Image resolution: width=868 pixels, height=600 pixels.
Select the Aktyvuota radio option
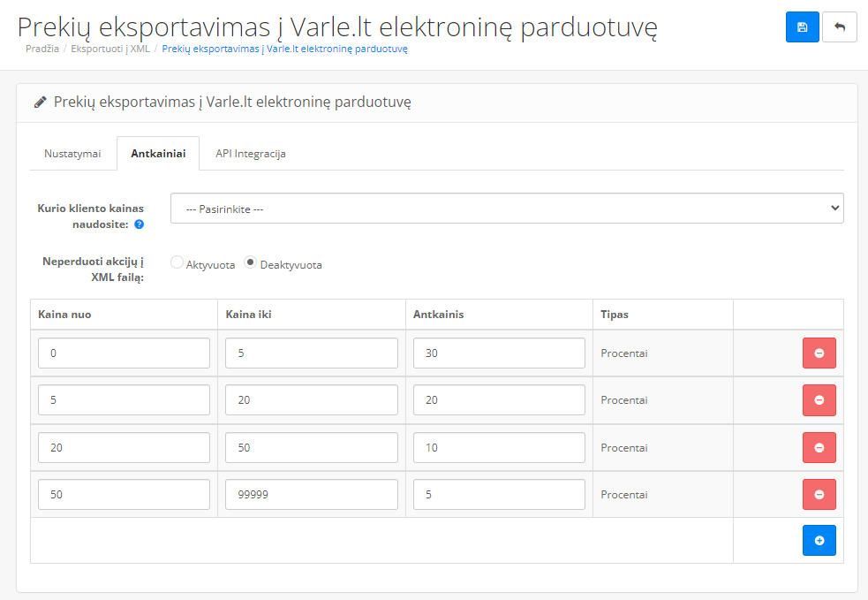click(x=177, y=262)
